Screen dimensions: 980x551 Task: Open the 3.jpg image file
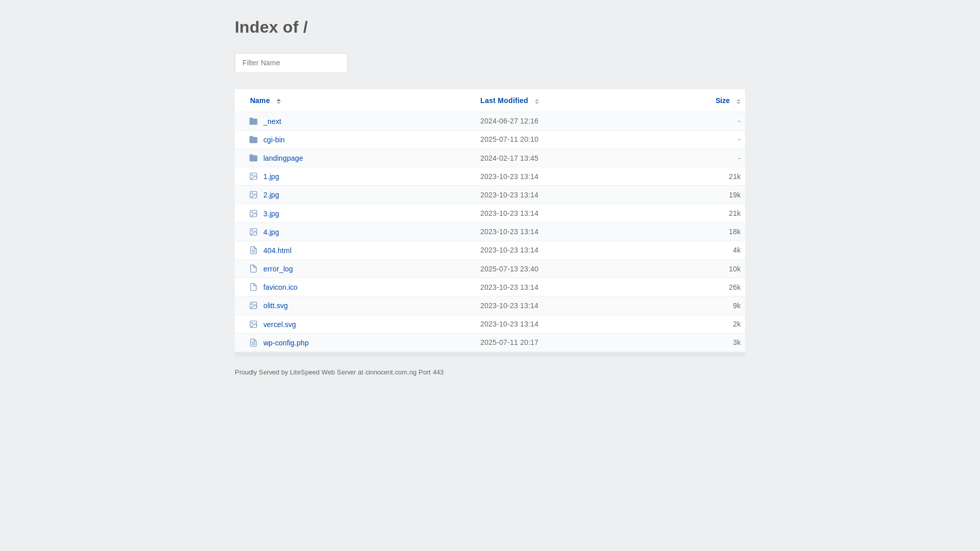(x=271, y=214)
